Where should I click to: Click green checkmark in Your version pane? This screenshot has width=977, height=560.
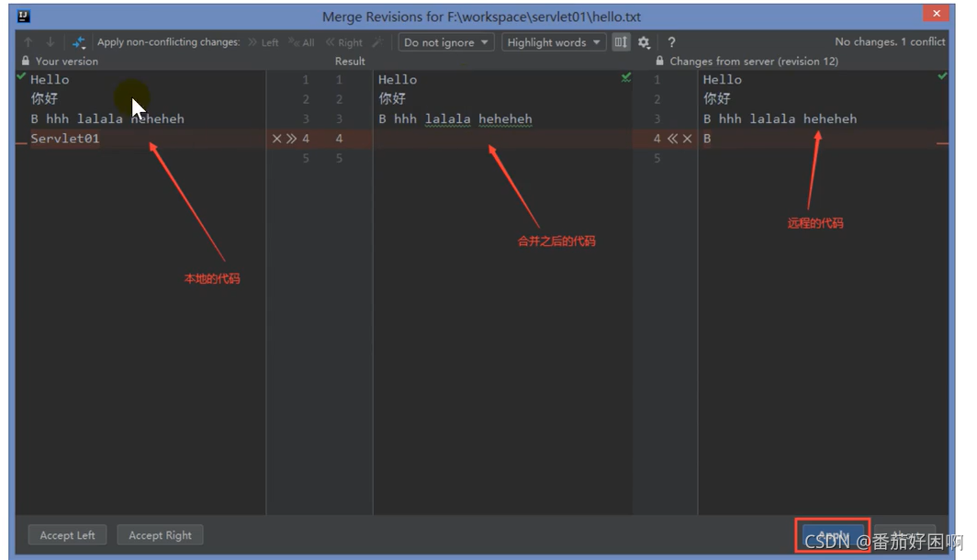click(21, 76)
